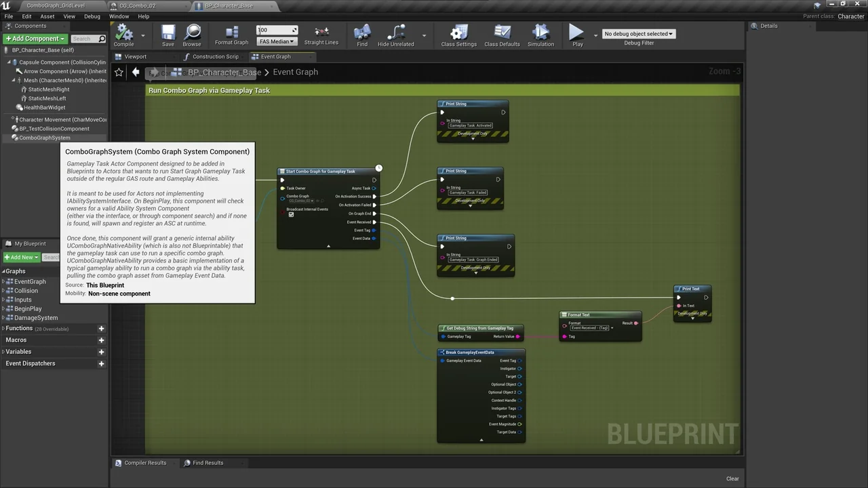Image resolution: width=868 pixels, height=488 pixels.
Task: Clear the Compiler Results output
Action: point(732,478)
